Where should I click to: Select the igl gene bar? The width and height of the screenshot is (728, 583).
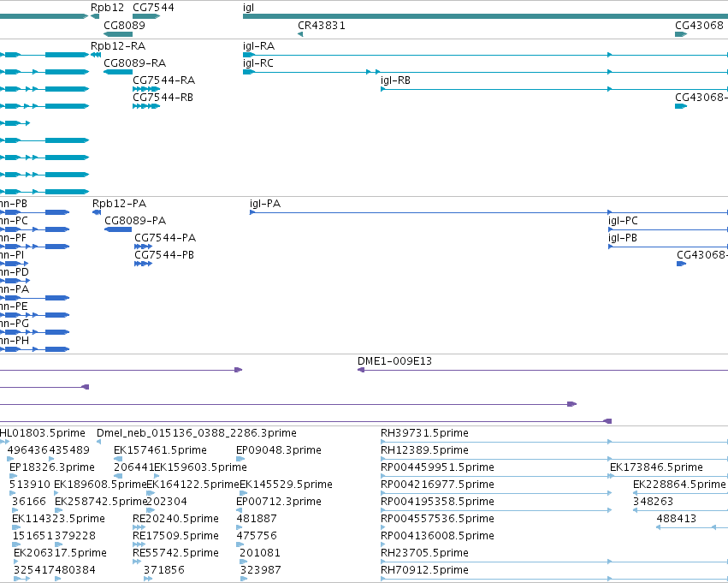[x=485, y=16]
